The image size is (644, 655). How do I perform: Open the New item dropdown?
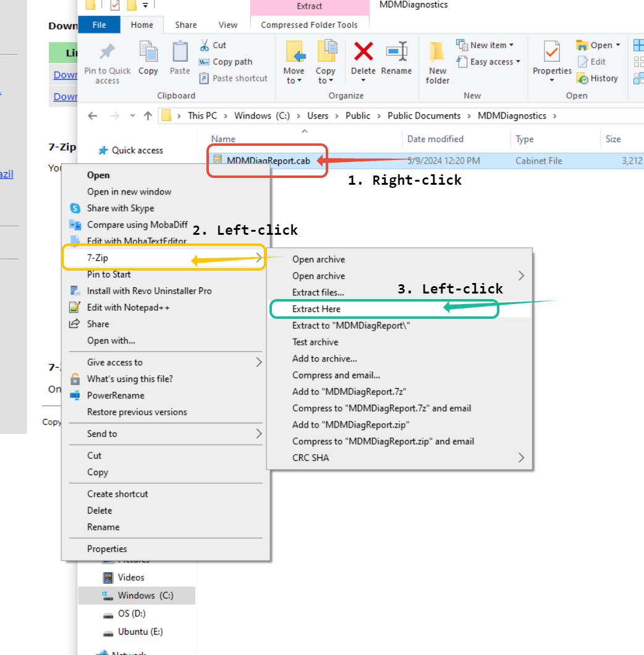(x=512, y=45)
